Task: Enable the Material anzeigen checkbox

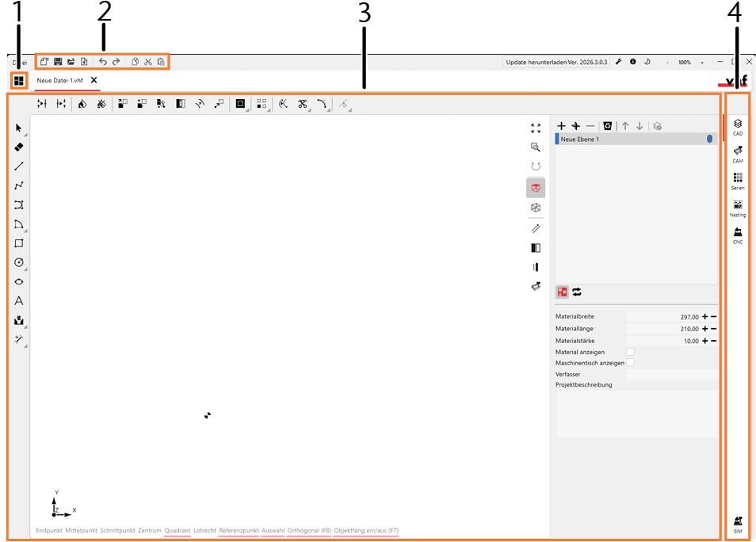Action: 630,352
